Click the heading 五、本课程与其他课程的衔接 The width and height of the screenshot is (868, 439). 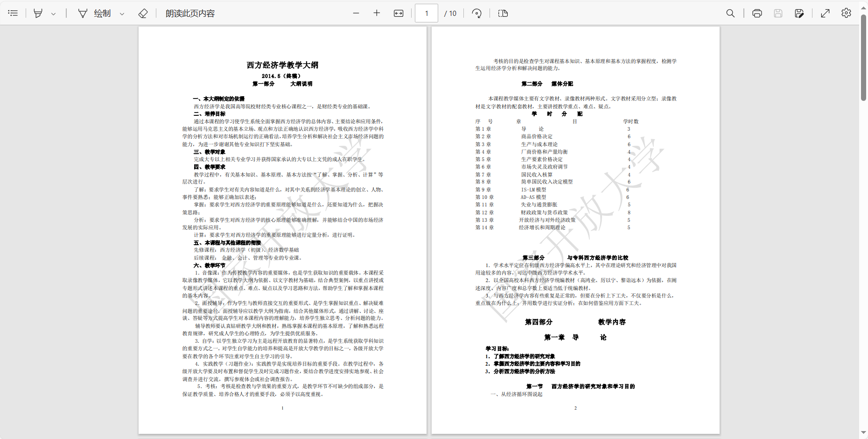(227, 242)
